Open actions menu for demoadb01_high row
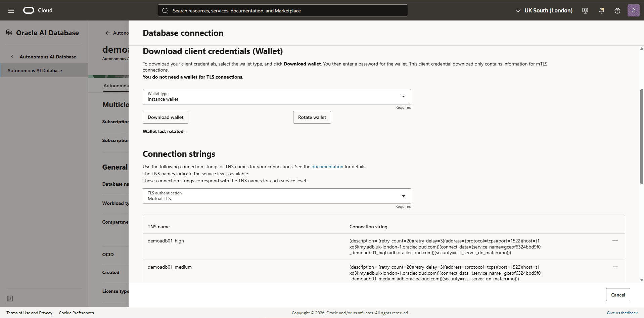The width and height of the screenshot is (644, 318). [615, 241]
